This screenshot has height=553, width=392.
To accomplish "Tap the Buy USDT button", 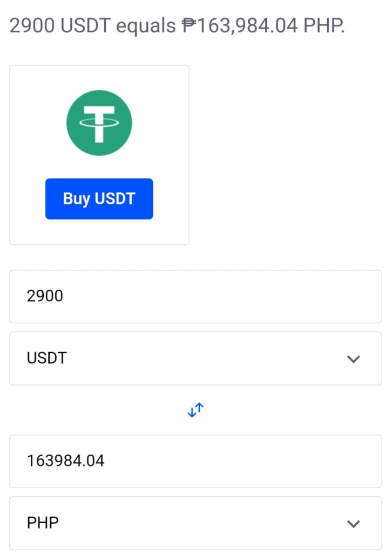I will 99,199.
